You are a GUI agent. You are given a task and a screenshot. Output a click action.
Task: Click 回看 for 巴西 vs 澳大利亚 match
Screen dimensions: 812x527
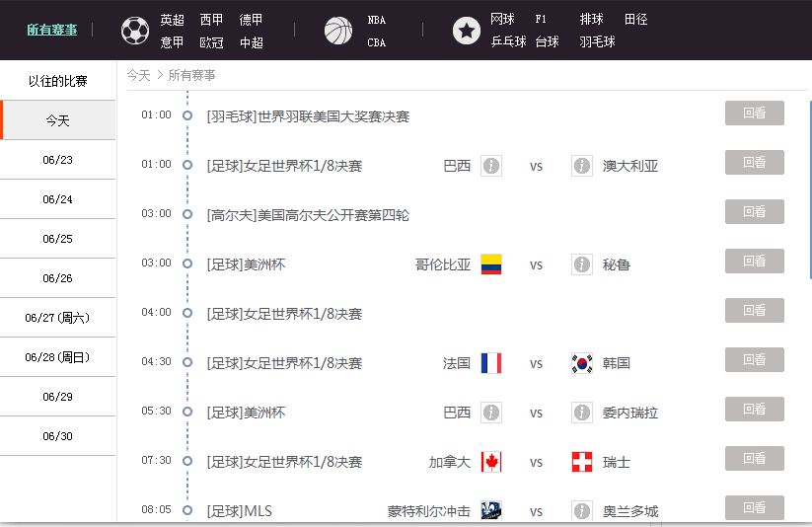pyautogui.click(x=755, y=162)
